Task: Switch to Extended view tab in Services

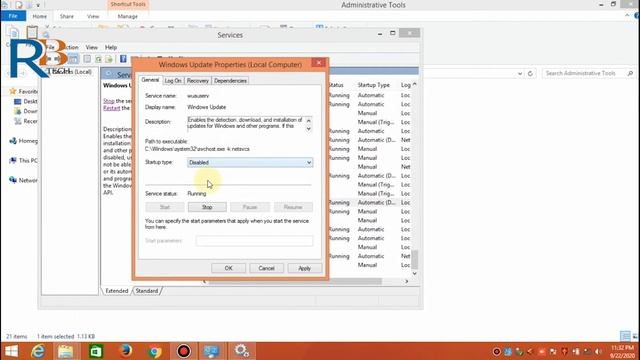Action: click(117, 291)
